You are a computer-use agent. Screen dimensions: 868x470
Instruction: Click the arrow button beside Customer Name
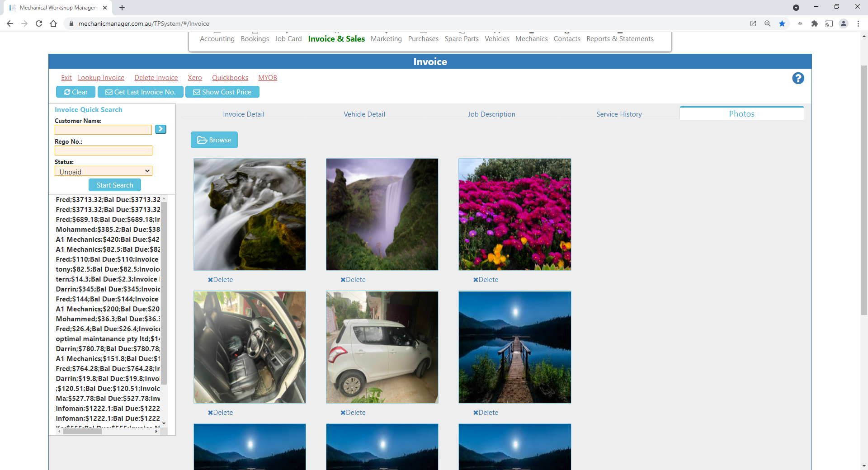click(x=160, y=129)
